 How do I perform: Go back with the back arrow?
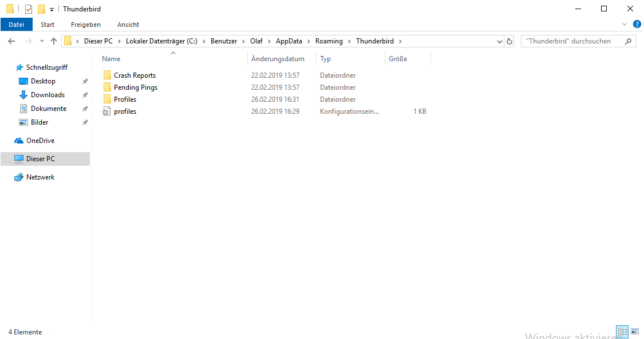coord(11,41)
